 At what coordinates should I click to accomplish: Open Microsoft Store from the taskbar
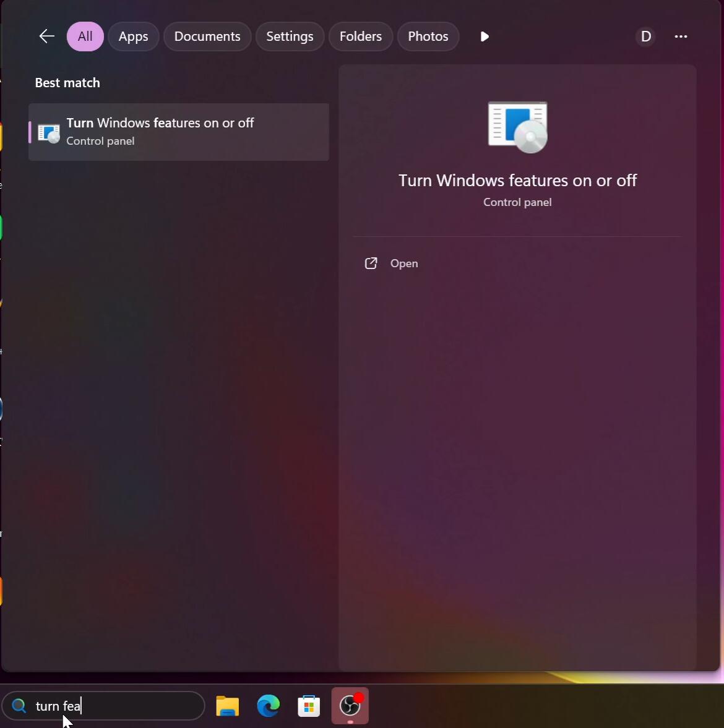308,706
